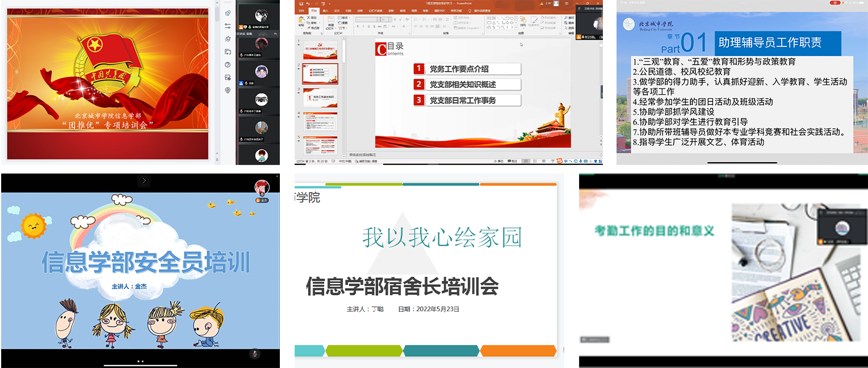Open the File (文件) tab
The height and width of the screenshot is (368, 868).
point(301,11)
